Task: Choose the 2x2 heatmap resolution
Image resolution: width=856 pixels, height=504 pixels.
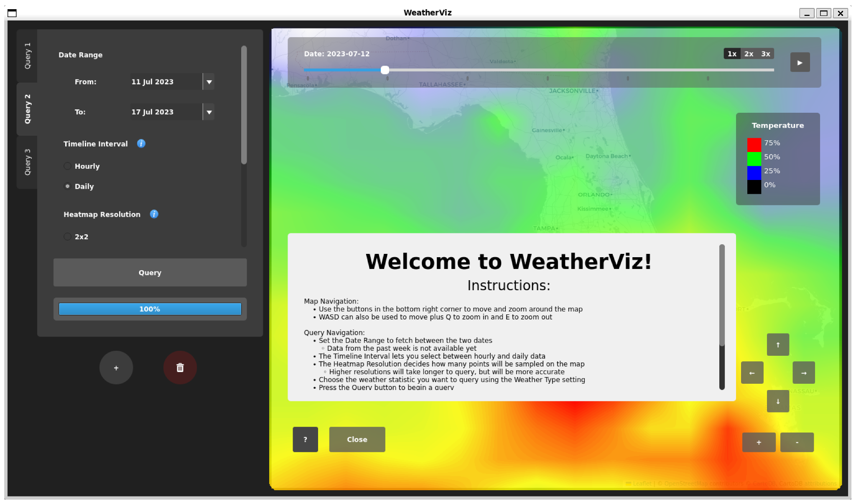Action: click(x=67, y=237)
